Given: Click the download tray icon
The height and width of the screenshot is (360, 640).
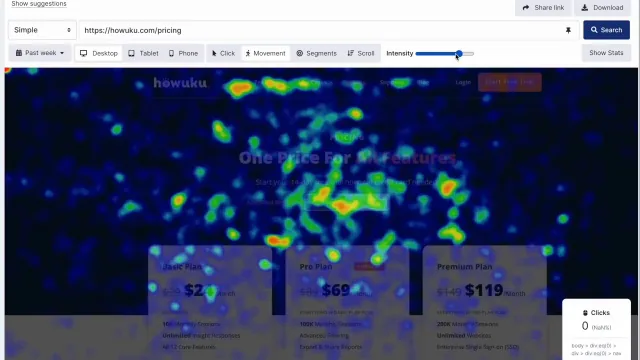Looking at the screenshot, I should coord(585,8).
